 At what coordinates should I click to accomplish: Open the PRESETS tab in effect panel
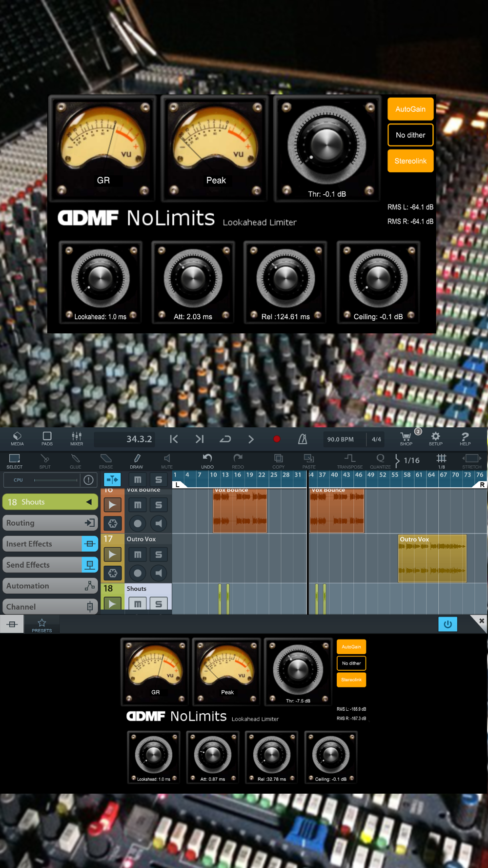point(41,625)
